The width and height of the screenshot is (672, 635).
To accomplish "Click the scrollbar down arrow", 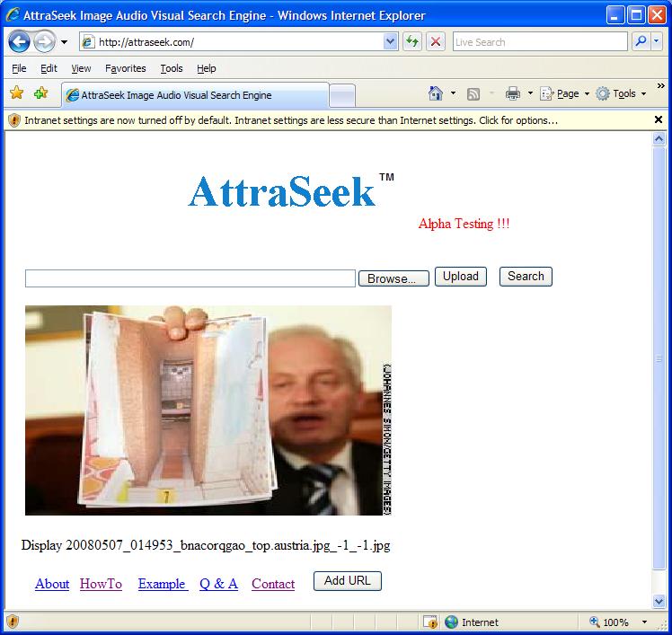I will (x=659, y=601).
